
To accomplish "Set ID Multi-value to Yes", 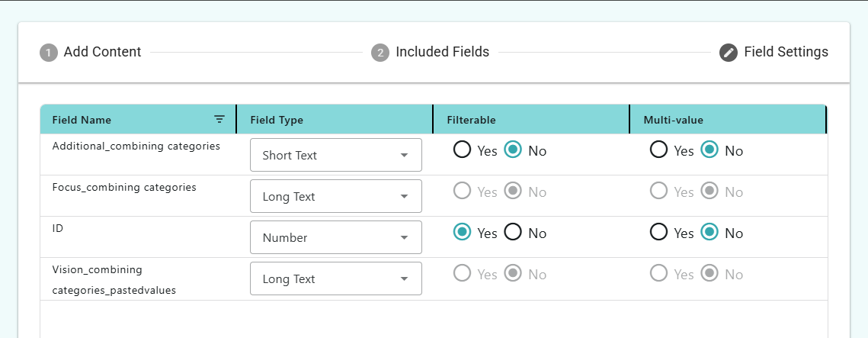I will [658, 232].
